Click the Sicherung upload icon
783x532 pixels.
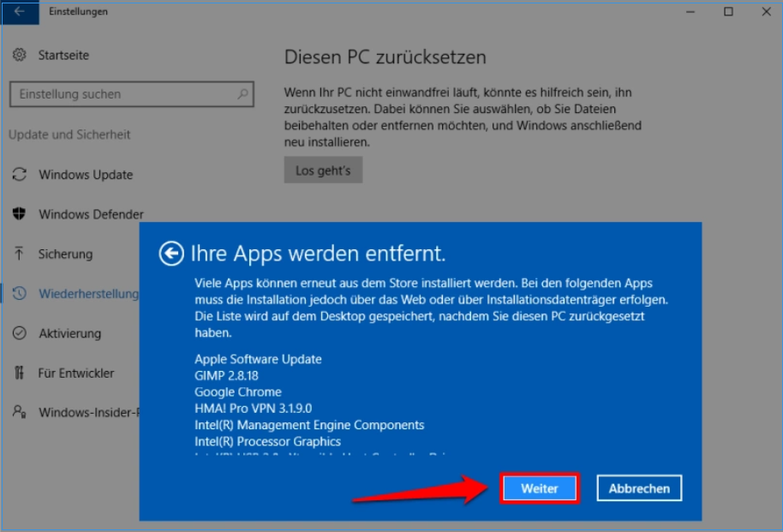[18, 254]
